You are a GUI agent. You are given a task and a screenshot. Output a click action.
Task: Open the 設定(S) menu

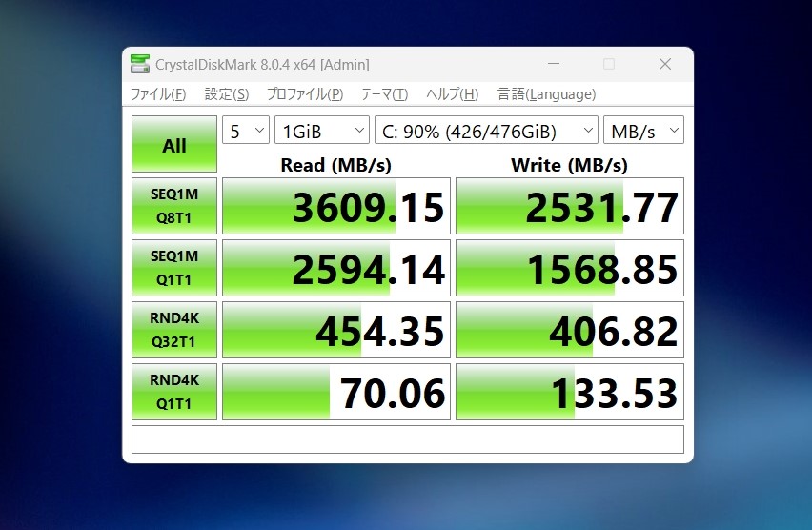coord(227,94)
